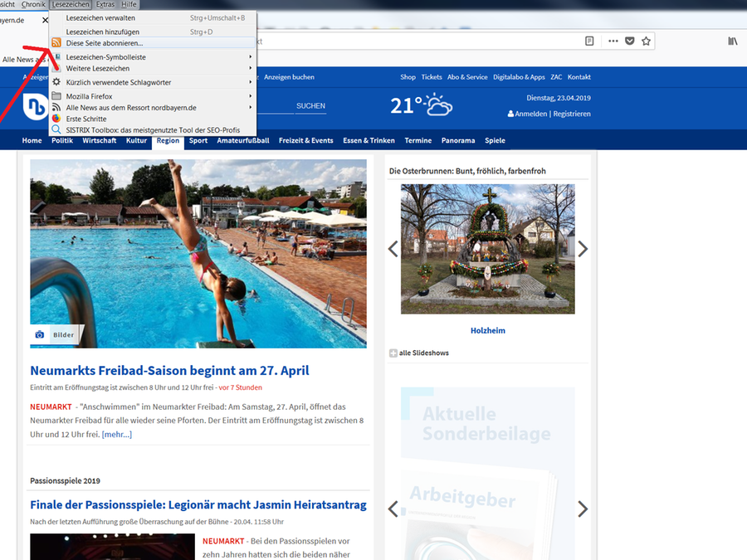Open the 'Mozilla Firefox' bookmark folder
This screenshot has height=560, width=747.
click(x=89, y=96)
